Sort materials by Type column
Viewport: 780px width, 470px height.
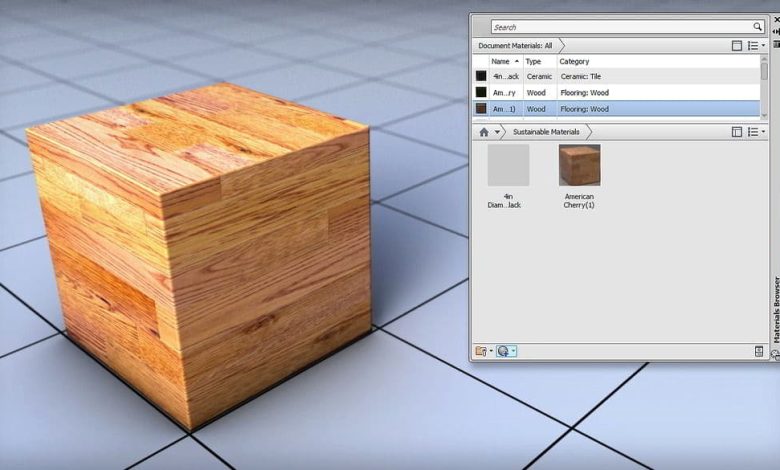(x=539, y=61)
